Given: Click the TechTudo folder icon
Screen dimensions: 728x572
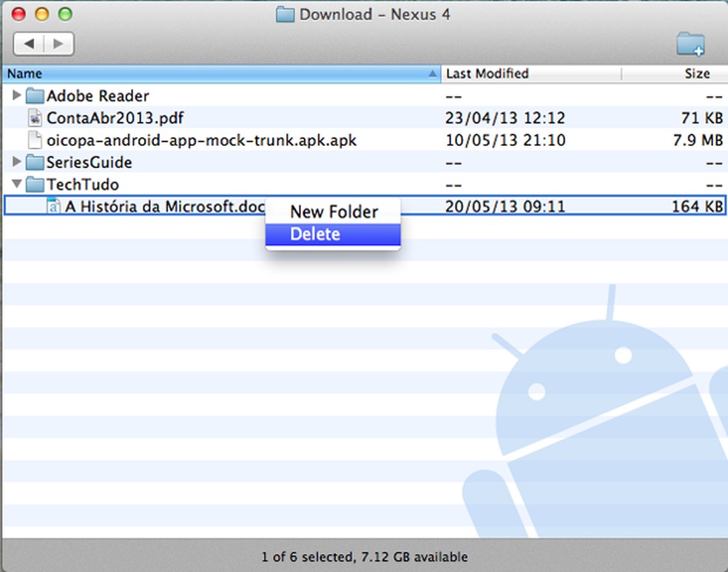Looking at the screenshot, I should point(35,185).
